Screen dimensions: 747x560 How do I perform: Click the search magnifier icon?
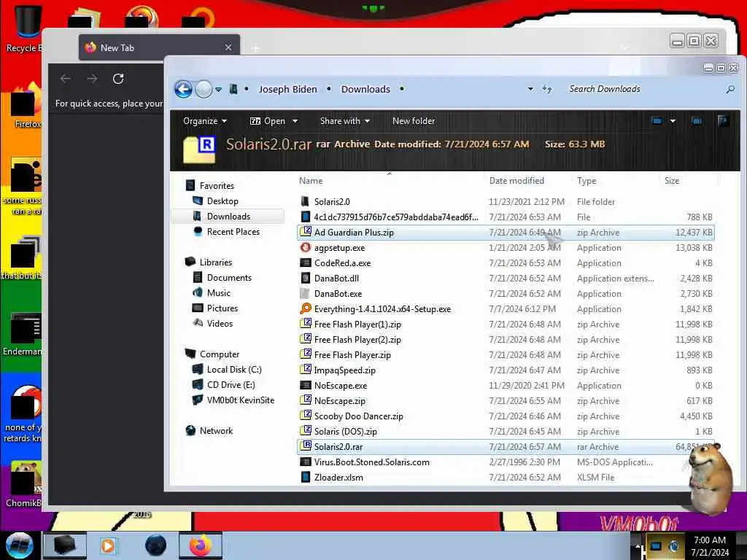tap(729, 89)
